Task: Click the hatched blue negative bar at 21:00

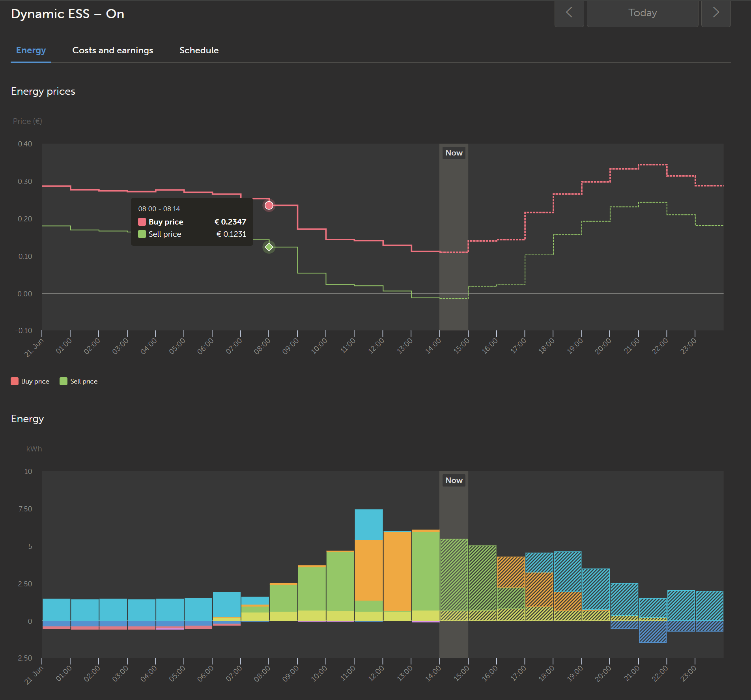Action: pos(652,631)
